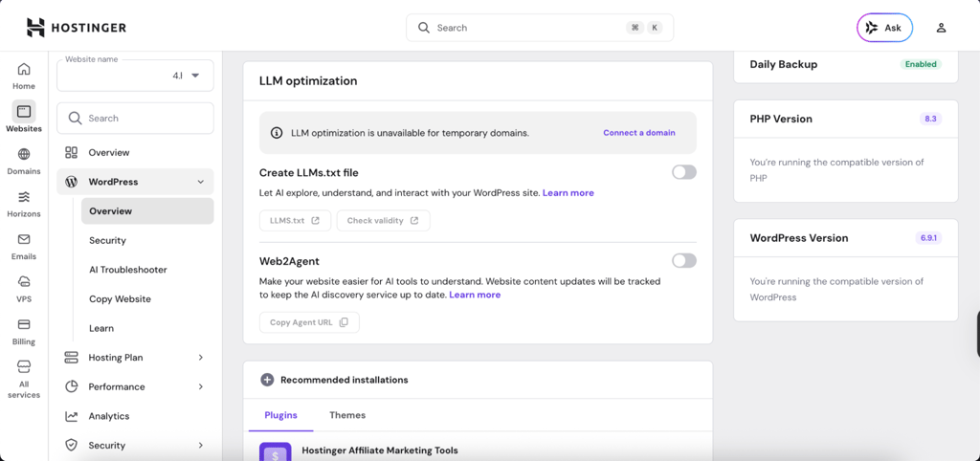Expand the sidebar Security chevron at bottom

201,446
